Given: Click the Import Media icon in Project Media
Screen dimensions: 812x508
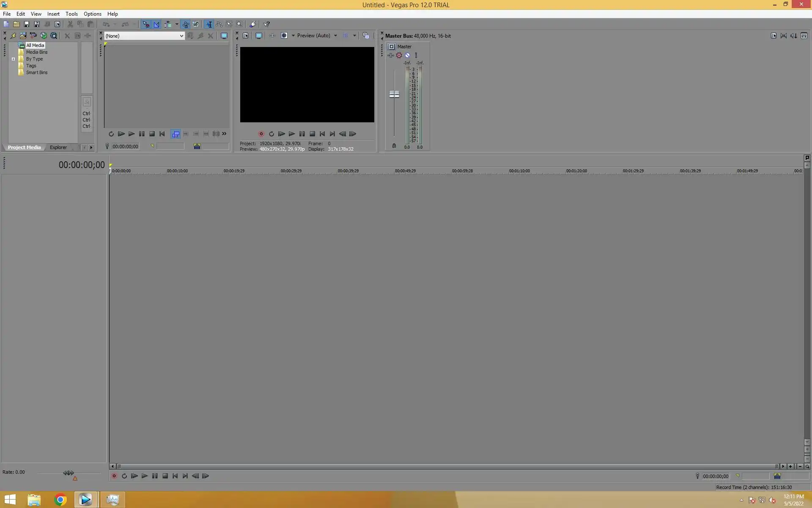Looking at the screenshot, I should (x=23, y=36).
